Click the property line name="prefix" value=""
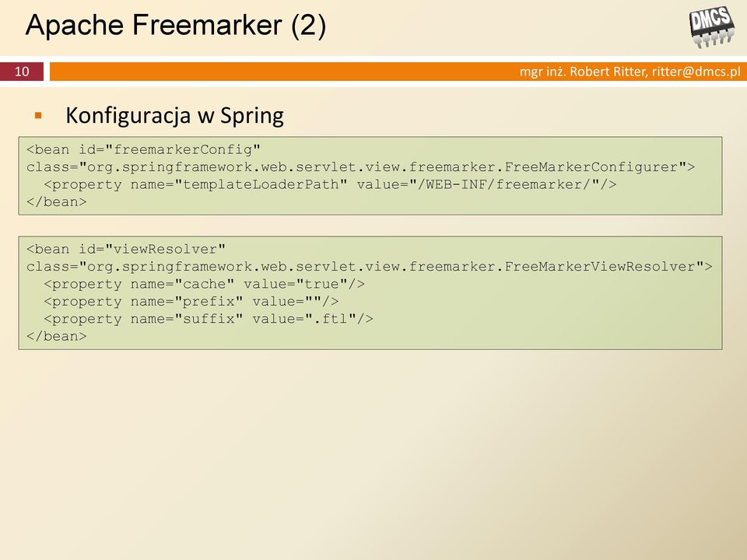The height and width of the screenshot is (560, 747). 191,302
